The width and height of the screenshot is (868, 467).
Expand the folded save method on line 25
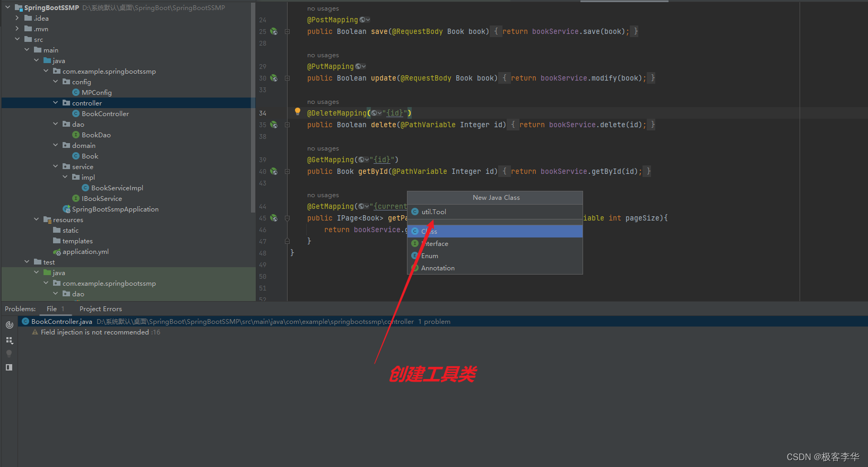click(287, 31)
